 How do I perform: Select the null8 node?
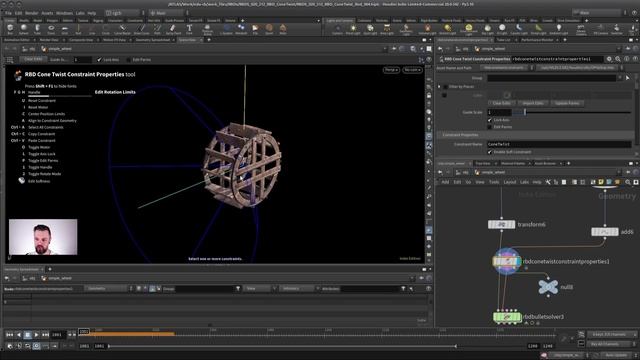coord(548,287)
